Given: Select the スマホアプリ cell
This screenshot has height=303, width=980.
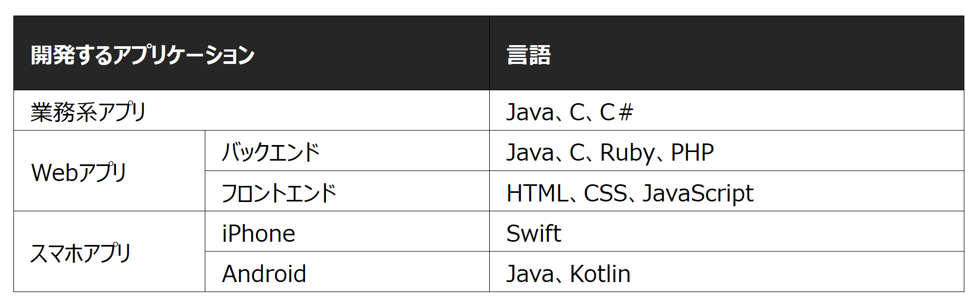Looking at the screenshot, I should 110,251.
